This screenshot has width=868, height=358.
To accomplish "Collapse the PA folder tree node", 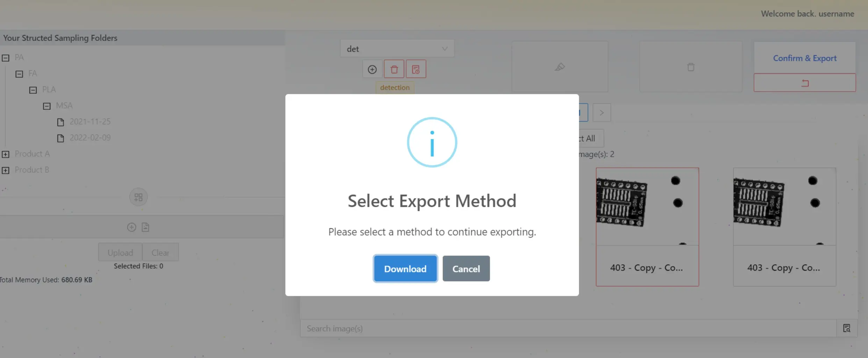I will [6, 58].
